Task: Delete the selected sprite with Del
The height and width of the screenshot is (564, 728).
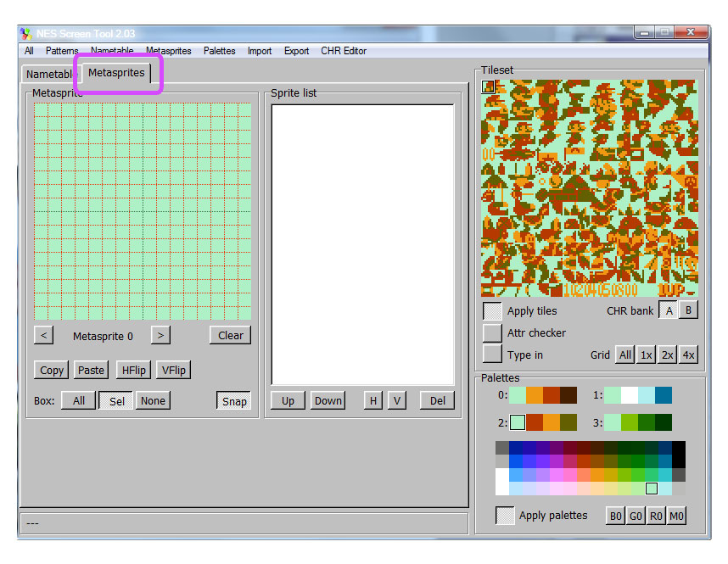Action: 437,400
